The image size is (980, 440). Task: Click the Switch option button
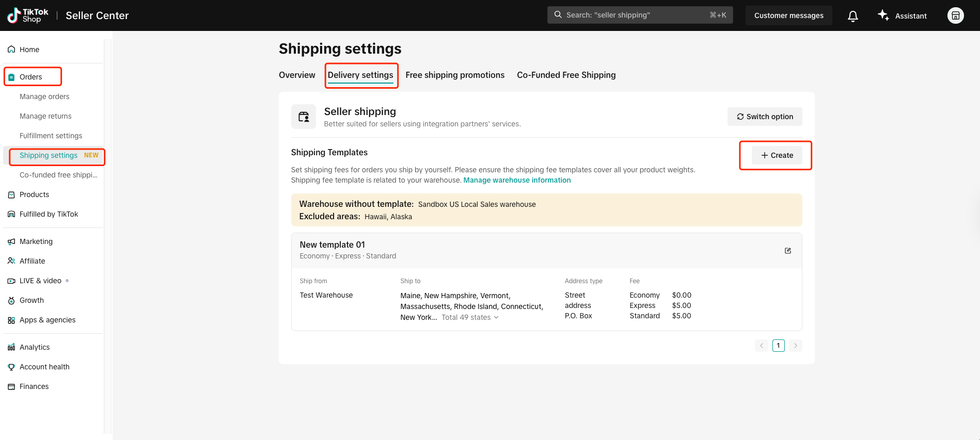click(765, 117)
